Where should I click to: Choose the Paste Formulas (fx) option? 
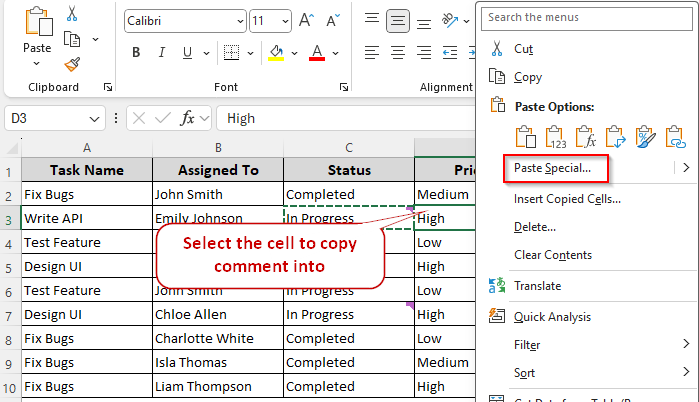[586, 136]
